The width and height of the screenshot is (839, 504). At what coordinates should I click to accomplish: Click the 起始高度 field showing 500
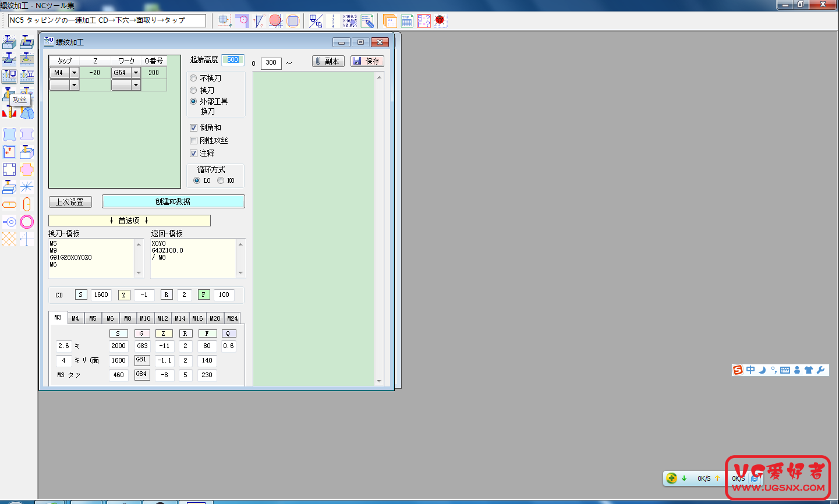pyautogui.click(x=232, y=60)
